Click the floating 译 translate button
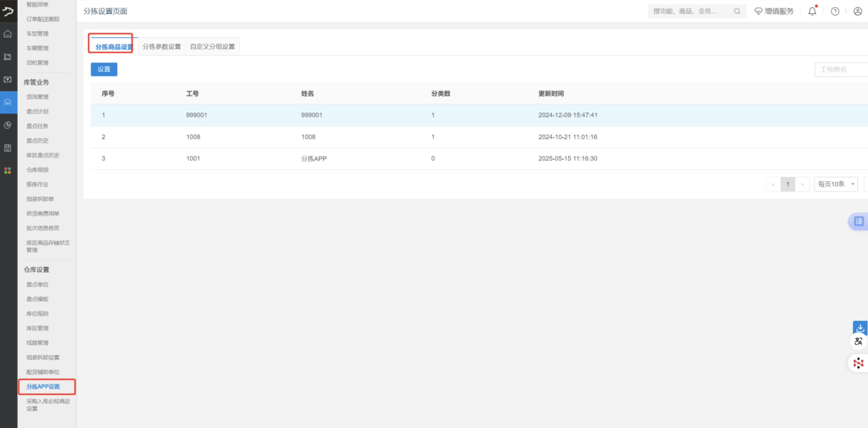Image resolution: width=868 pixels, height=428 pixels. pyautogui.click(x=859, y=221)
